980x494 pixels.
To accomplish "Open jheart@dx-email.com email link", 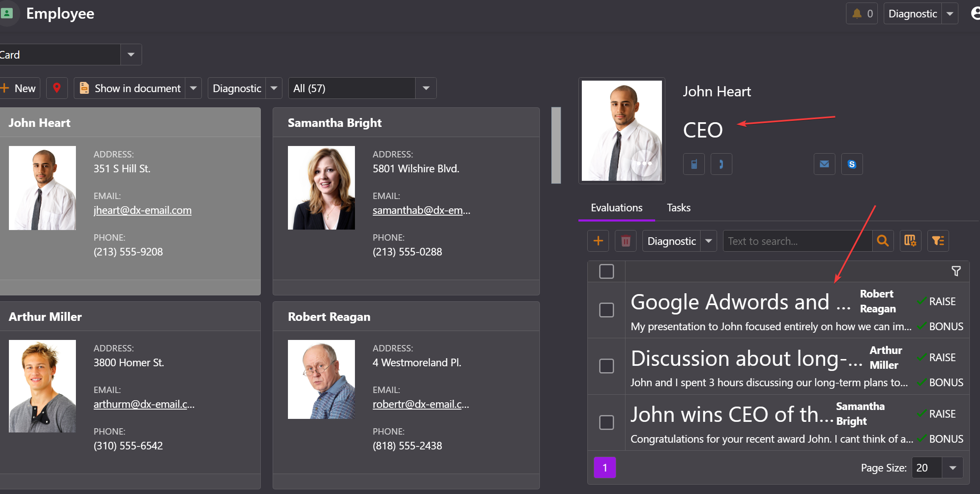I will [142, 211].
